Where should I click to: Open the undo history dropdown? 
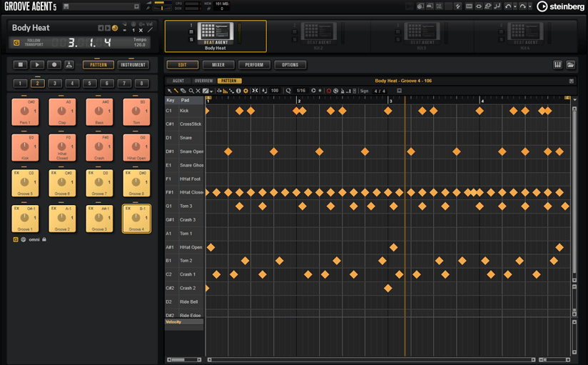[x=515, y=6]
